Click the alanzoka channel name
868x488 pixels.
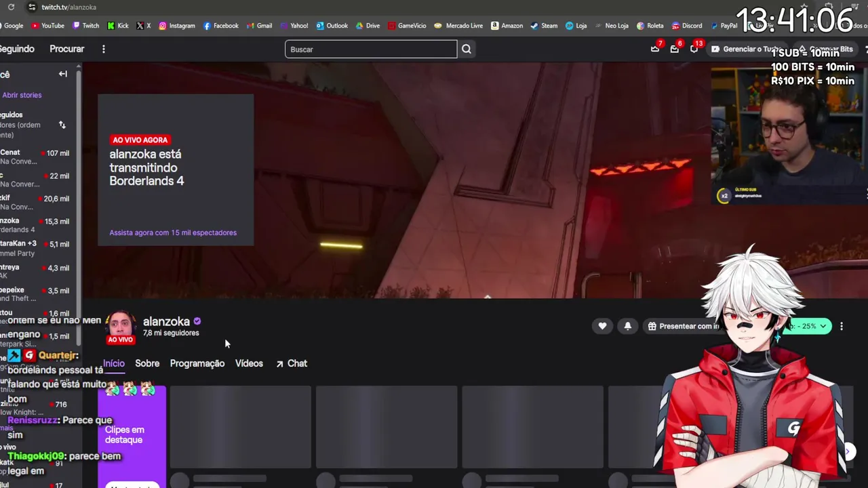pos(166,321)
